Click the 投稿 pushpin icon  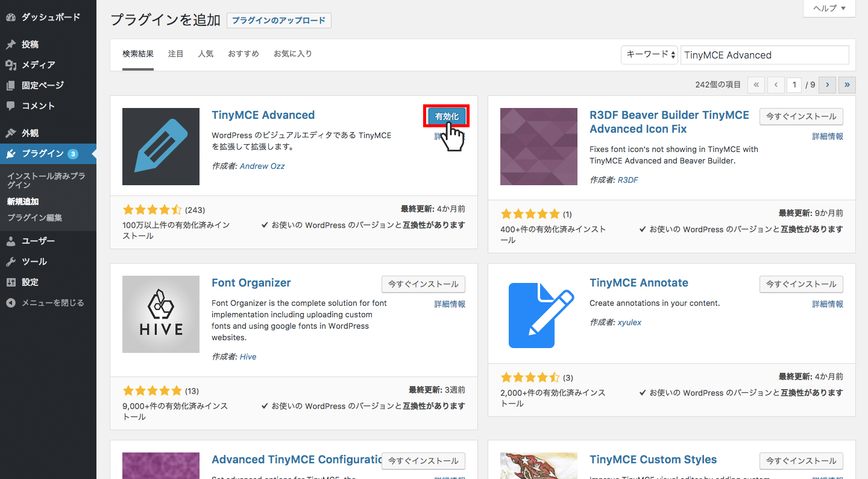[x=11, y=45]
